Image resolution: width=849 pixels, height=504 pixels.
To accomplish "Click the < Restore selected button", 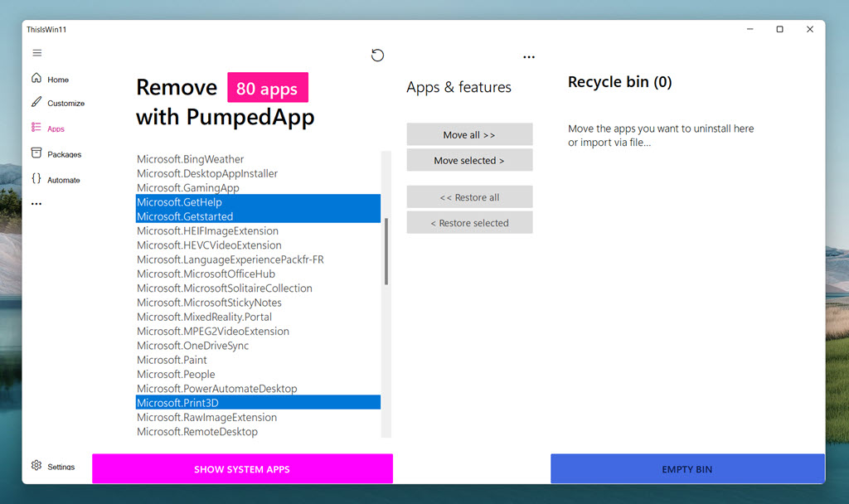I will 469,222.
